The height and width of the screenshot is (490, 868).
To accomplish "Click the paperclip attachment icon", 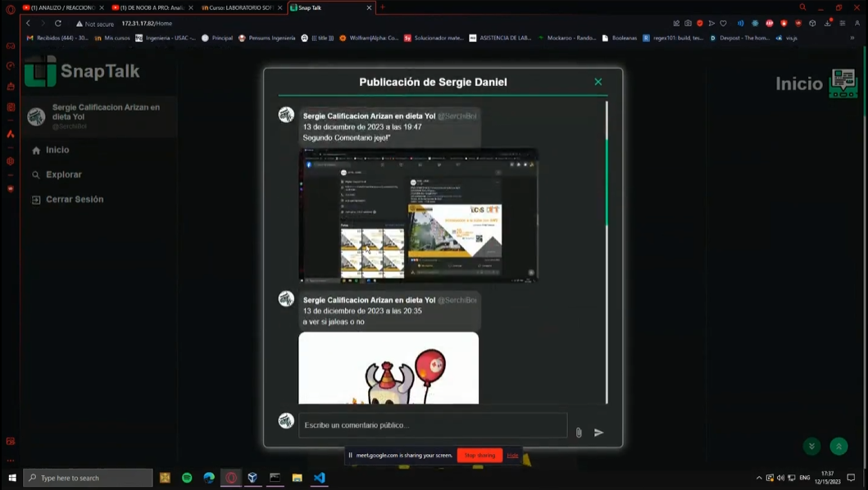I will [579, 432].
